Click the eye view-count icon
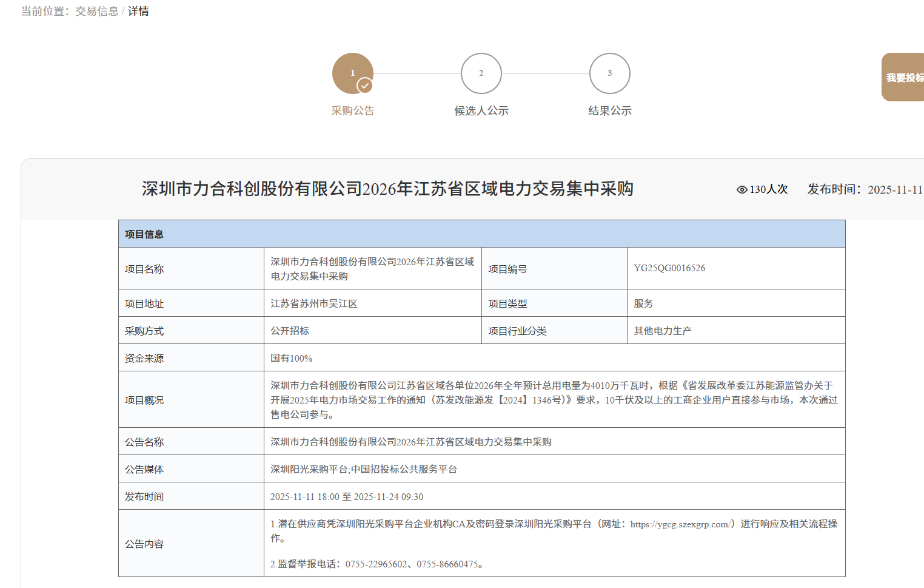Screen dimensions: 924x588 742,190
